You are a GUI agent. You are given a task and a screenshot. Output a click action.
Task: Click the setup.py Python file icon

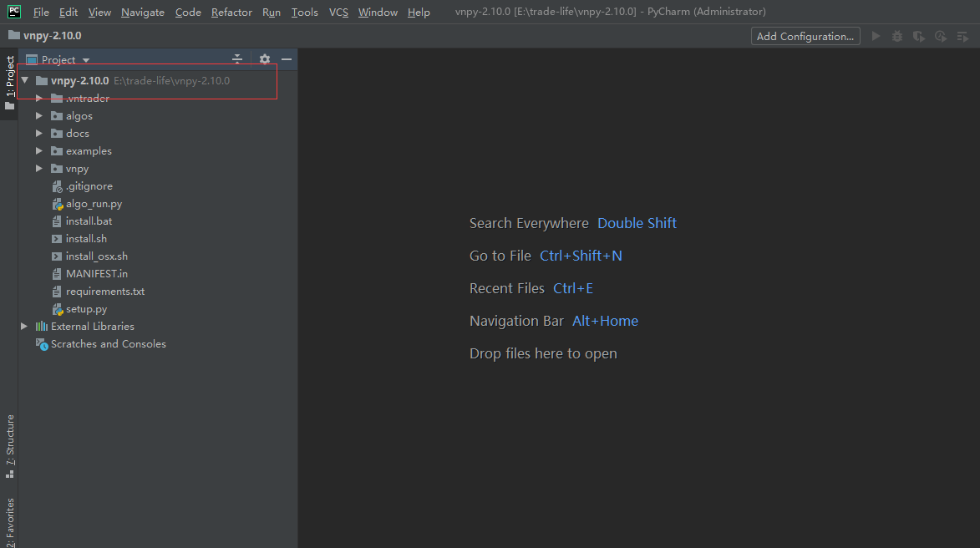point(58,309)
